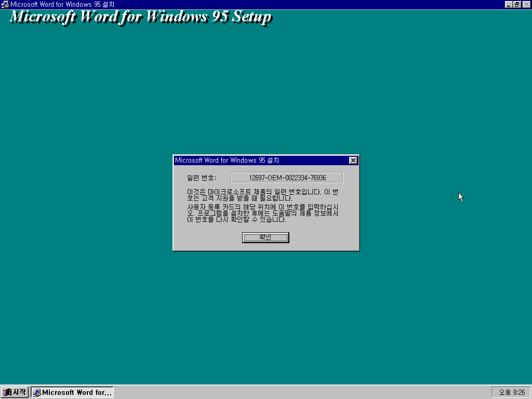This screenshot has width=532, height=399.
Task: Click the clock showing 오후 8:26
Action: coord(511,392)
